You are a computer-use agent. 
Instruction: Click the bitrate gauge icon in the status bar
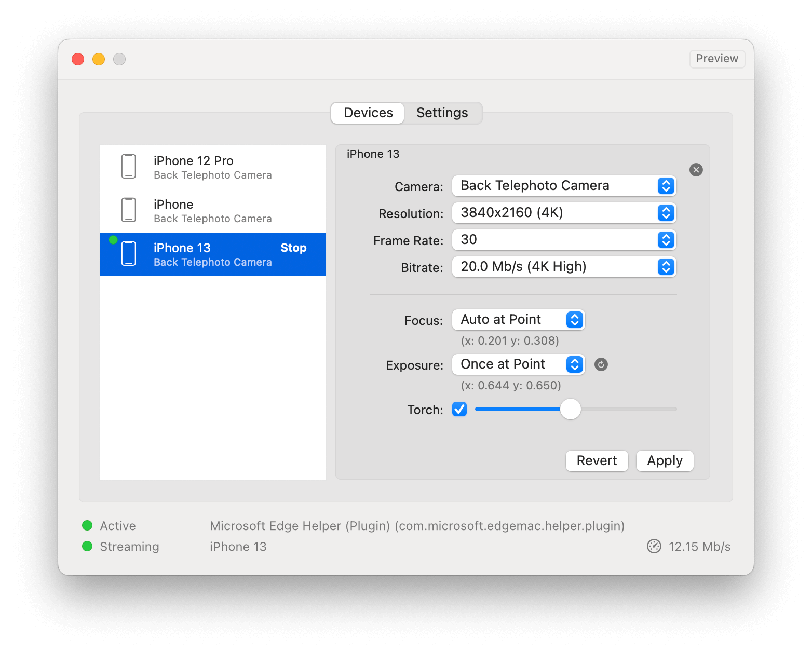coord(654,546)
